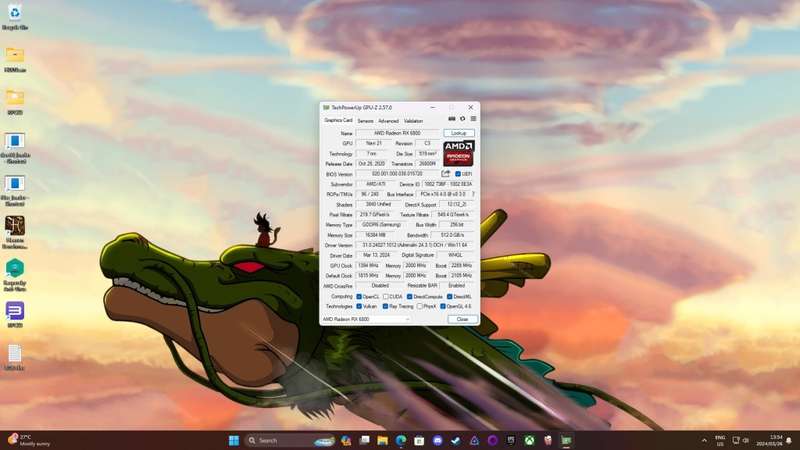Open the Recycle Bin desktop icon

(x=15, y=16)
